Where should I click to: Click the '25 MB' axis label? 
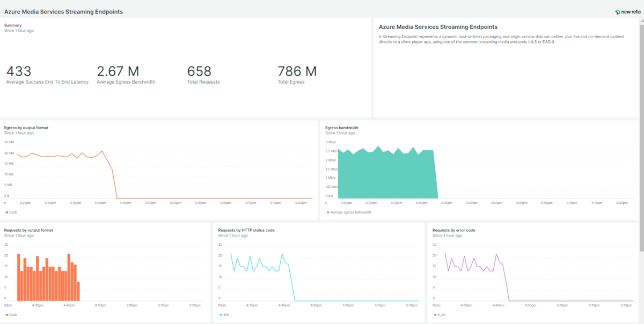(9, 142)
